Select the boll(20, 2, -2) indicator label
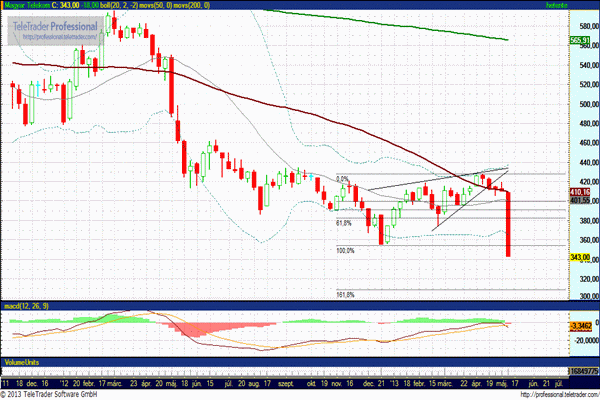The image size is (600, 400). 135,5
